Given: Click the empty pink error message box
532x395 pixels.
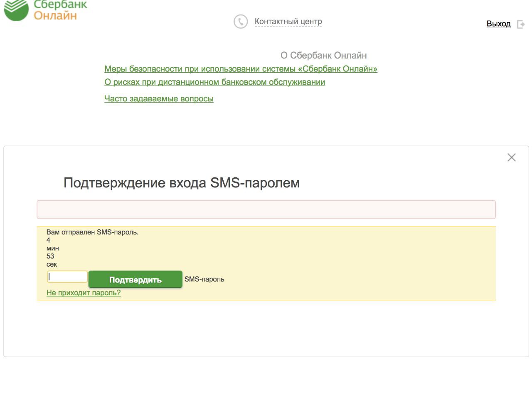Looking at the screenshot, I should point(266,209).
